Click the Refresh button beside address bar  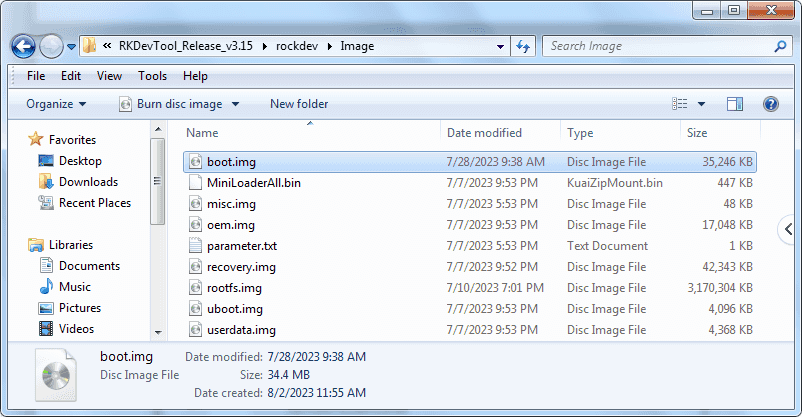click(x=523, y=46)
